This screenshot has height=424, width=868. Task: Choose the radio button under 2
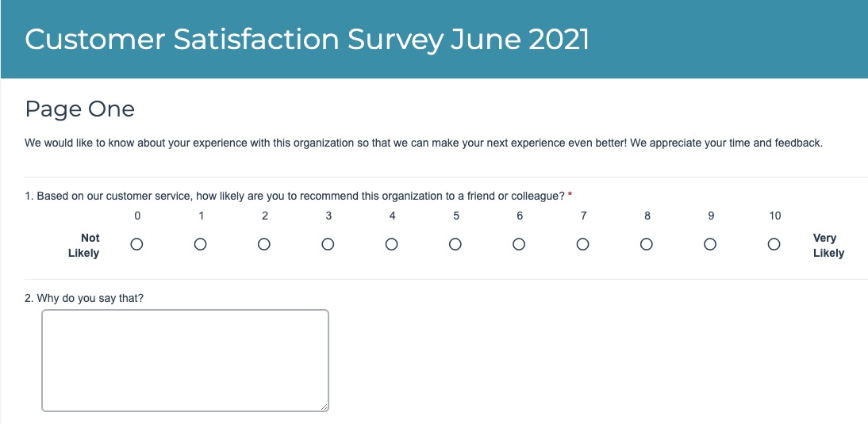pyautogui.click(x=264, y=245)
